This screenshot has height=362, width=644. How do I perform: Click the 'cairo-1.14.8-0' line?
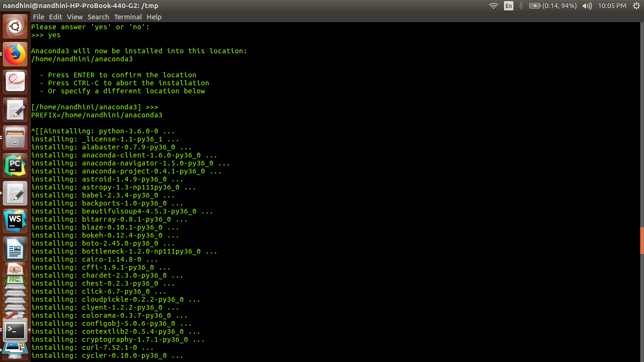point(94,259)
